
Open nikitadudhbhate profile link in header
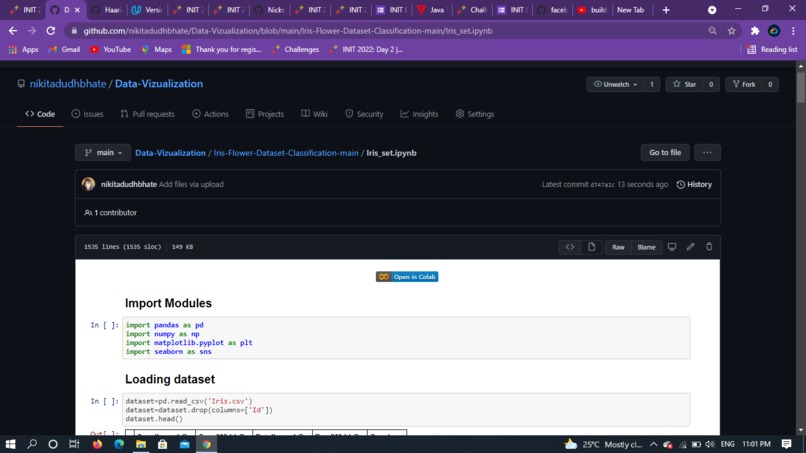tap(68, 84)
